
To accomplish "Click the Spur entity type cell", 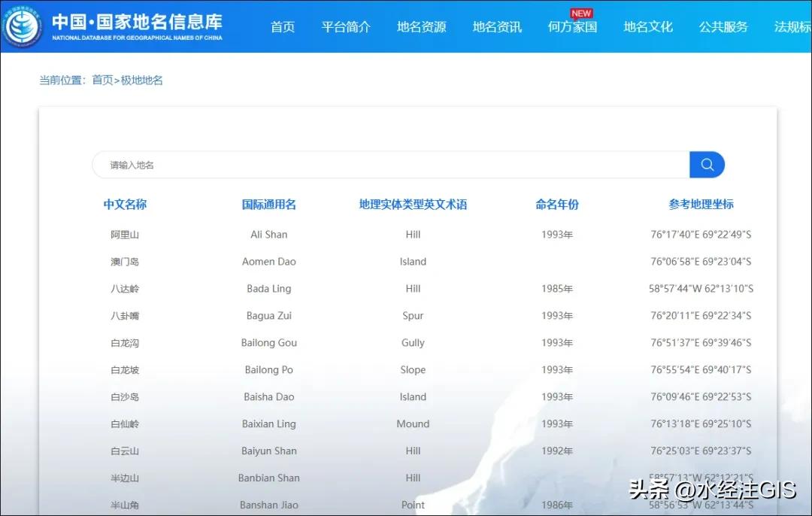I will click(x=413, y=315).
